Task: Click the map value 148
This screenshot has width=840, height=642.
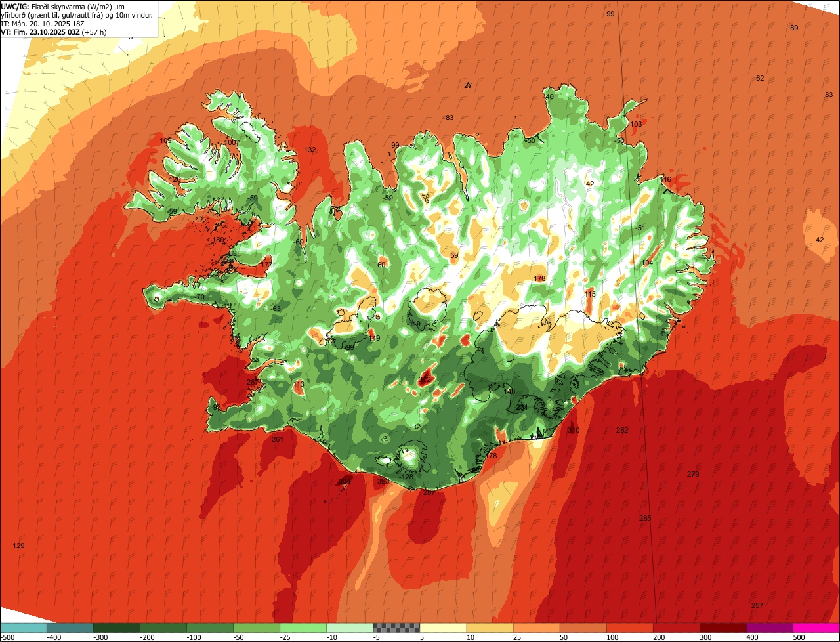Action: [509, 391]
